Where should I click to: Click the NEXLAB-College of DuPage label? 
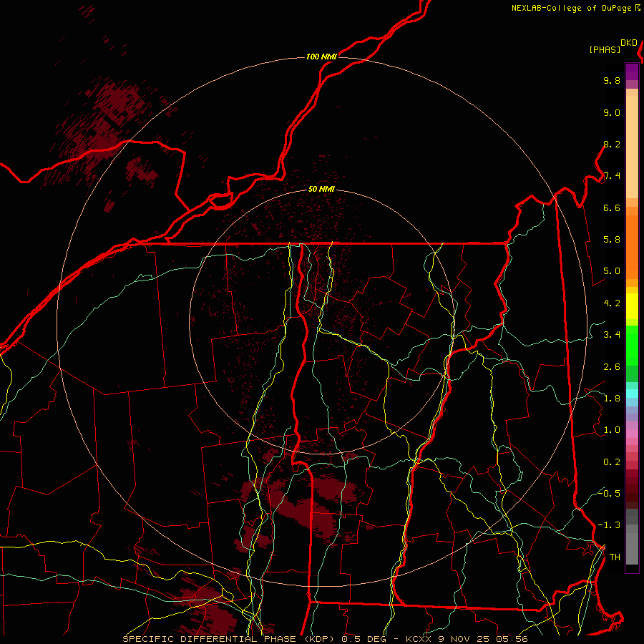point(572,8)
